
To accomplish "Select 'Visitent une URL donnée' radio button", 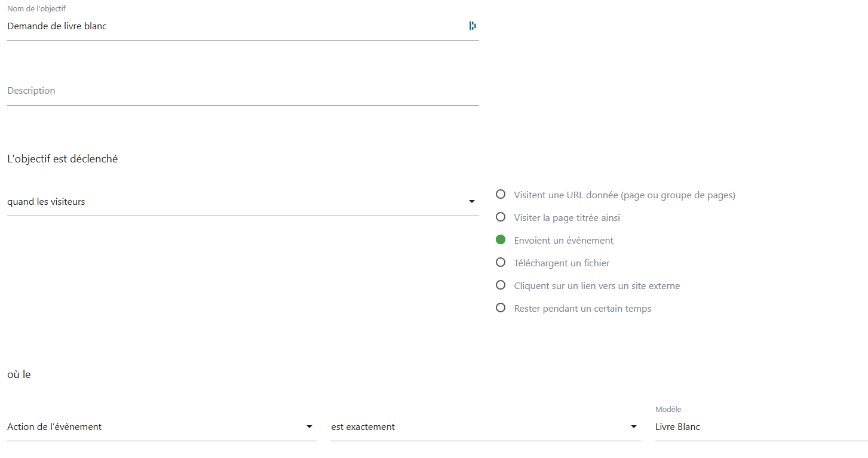I will pyautogui.click(x=501, y=195).
